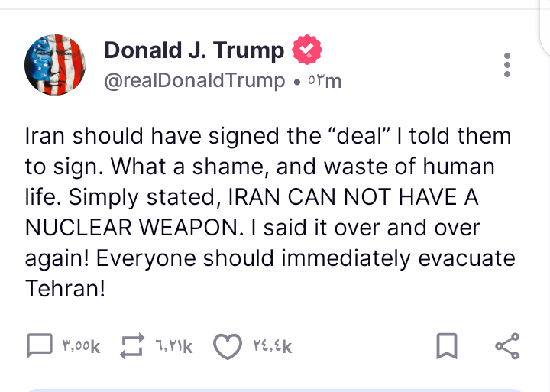Image resolution: width=550 pixels, height=392 pixels.
Task: Click the phrase IRAN CAN NOT HAVE
Action: coord(344,196)
